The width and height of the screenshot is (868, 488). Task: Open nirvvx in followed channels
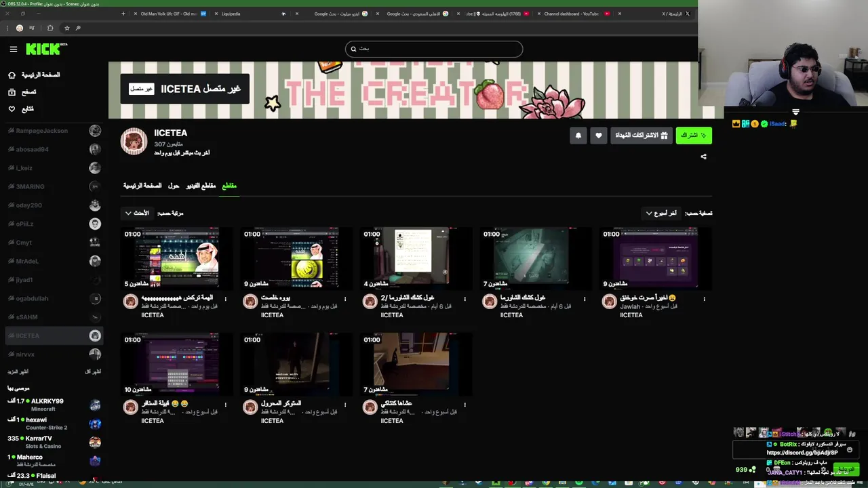54,354
